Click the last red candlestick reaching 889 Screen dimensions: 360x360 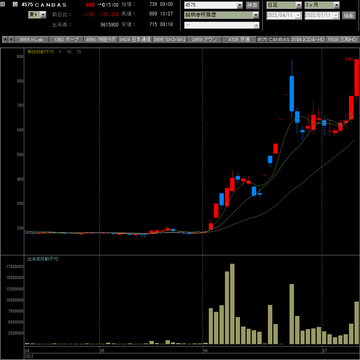[x=356, y=78]
